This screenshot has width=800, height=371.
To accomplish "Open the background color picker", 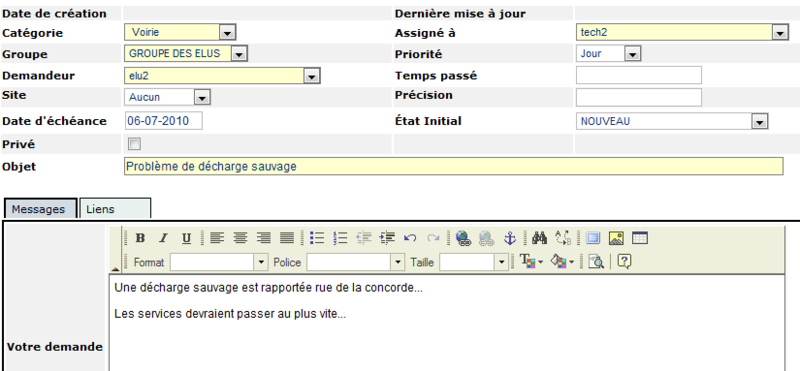I will pyautogui.click(x=562, y=262).
